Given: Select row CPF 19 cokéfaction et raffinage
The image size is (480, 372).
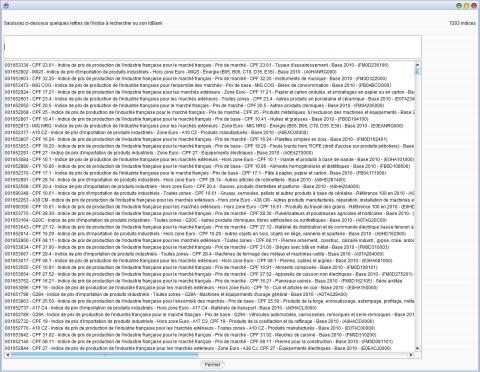Looking at the screenshot, I should [209, 321].
